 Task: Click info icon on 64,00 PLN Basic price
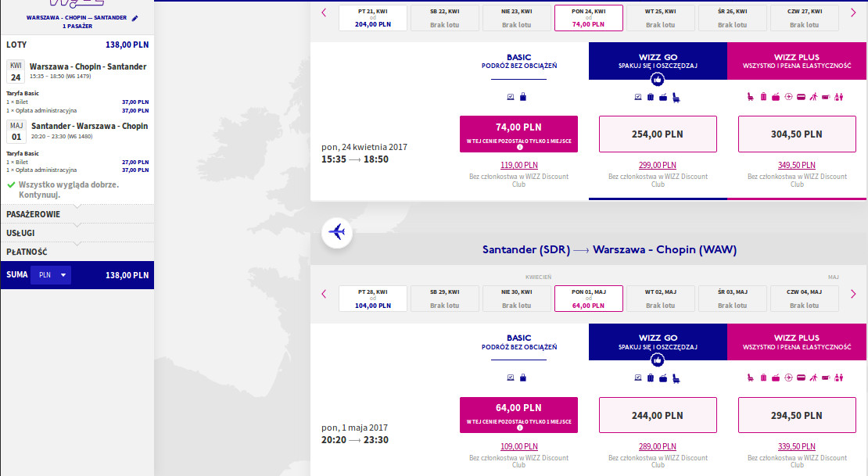(x=519, y=428)
